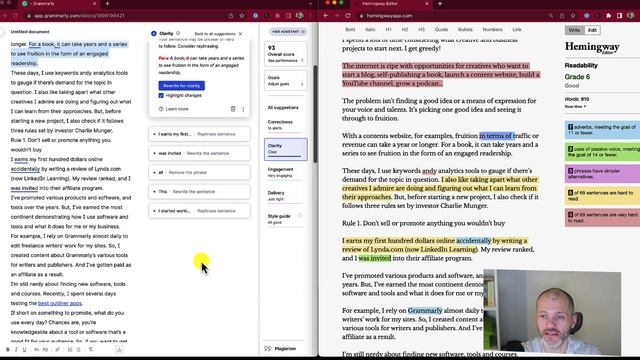Click Hemingway's Bullets button

point(465,29)
